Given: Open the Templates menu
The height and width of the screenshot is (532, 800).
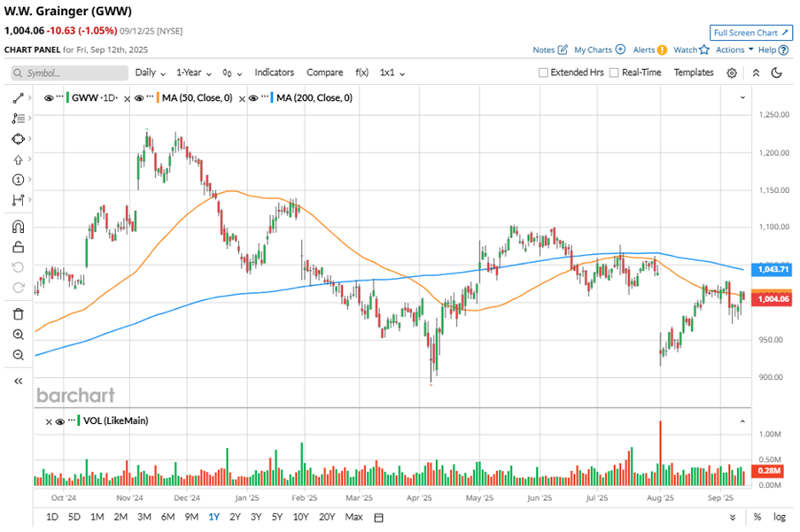Looking at the screenshot, I should pos(694,73).
